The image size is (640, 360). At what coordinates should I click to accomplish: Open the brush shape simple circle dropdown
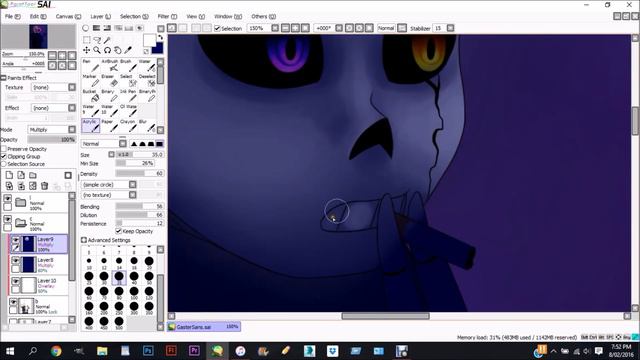133,184
